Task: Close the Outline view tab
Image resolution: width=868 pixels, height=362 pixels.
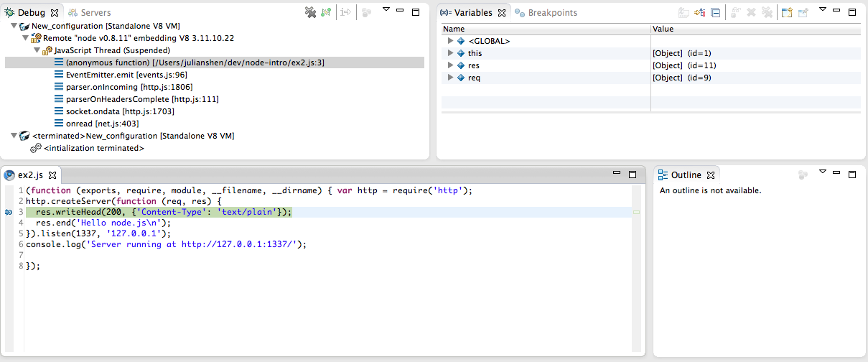Action: pos(711,175)
